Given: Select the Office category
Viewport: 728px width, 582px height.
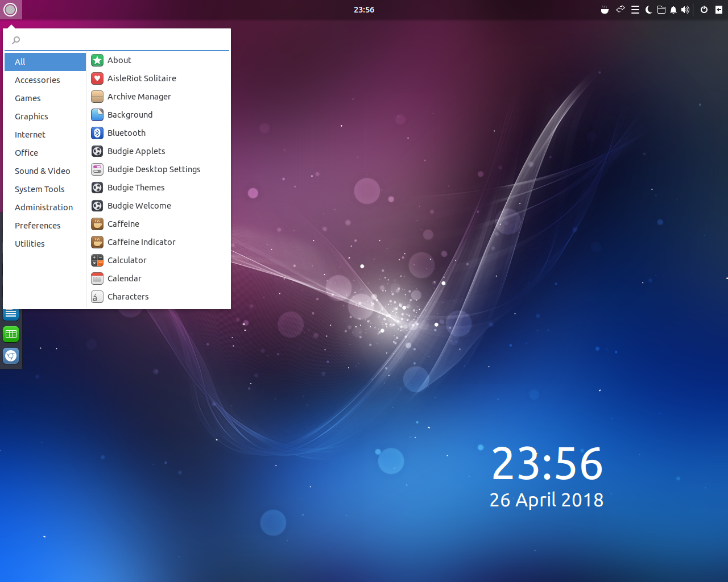Looking at the screenshot, I should tap(45, 153).
